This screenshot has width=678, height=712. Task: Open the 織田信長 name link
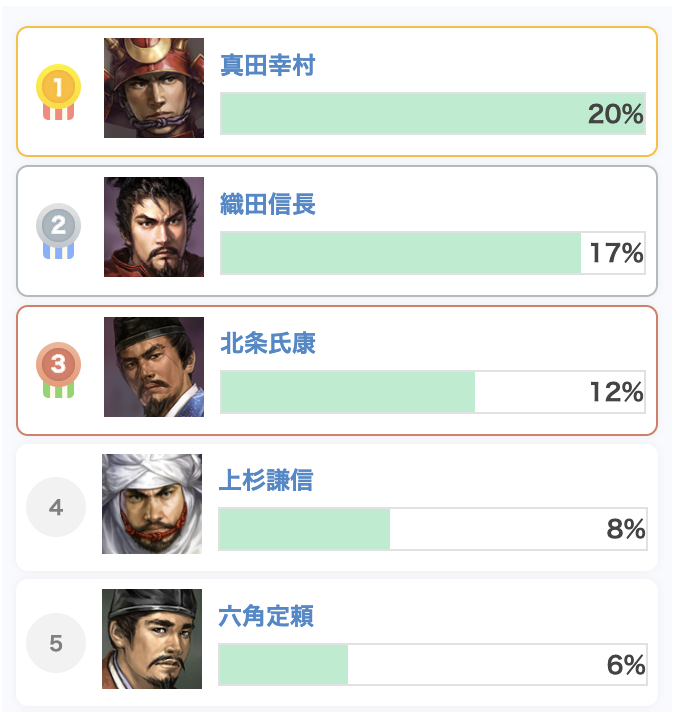click(268, 205)
